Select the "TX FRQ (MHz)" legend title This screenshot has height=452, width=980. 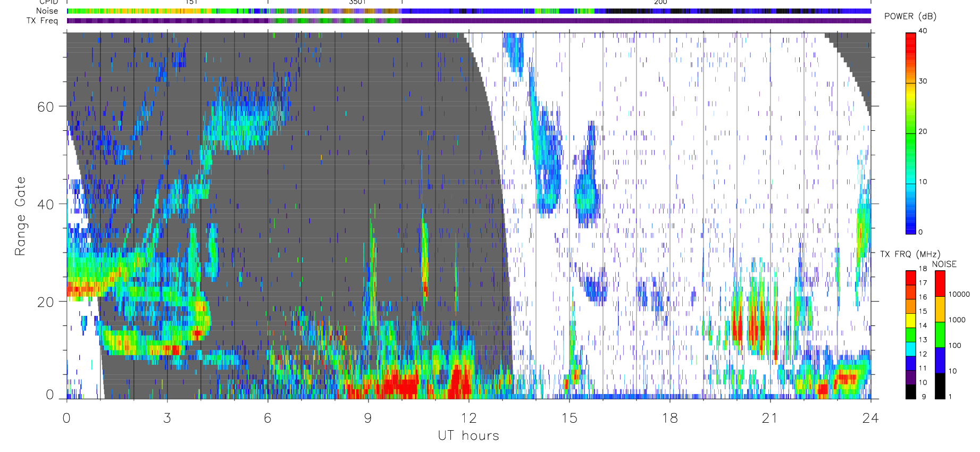(910, 254)
